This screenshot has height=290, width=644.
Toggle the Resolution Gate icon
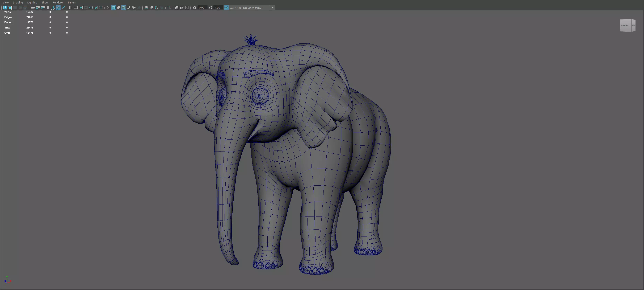tap(81, 8)
